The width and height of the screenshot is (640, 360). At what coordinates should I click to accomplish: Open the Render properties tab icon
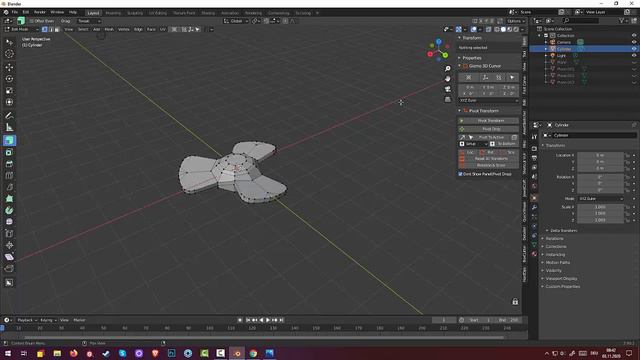point(534,149)
